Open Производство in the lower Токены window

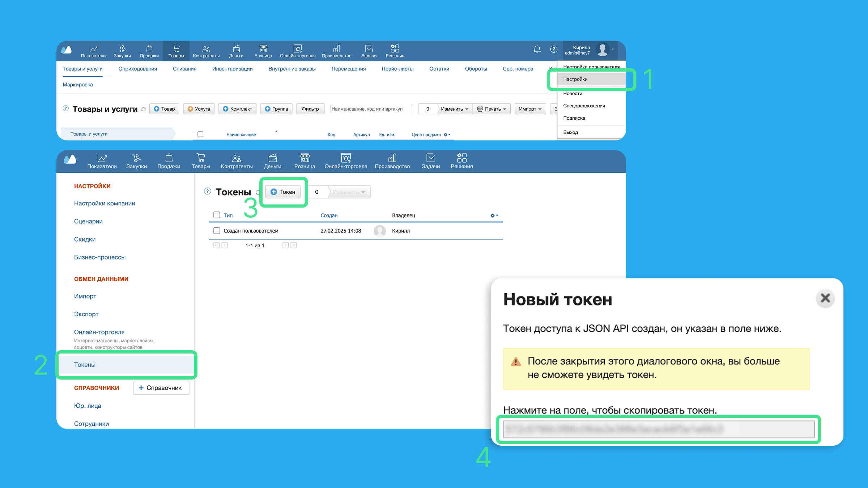click(x=392, y=161)
